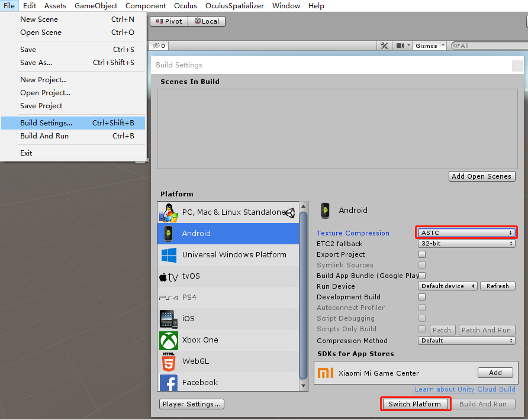This screenshot has width=528, height=420.
Task: Click the hidden objects eye icon
Action: [x=156, y=46]
